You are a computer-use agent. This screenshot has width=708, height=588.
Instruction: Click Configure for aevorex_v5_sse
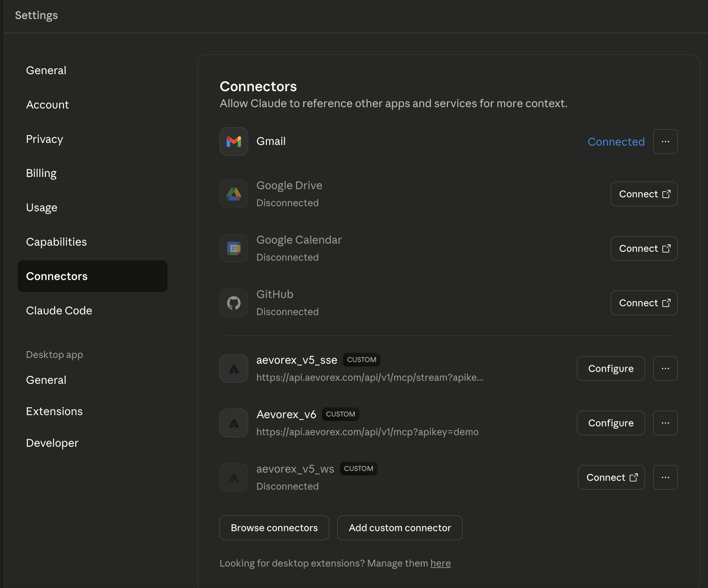coord(610,368)
